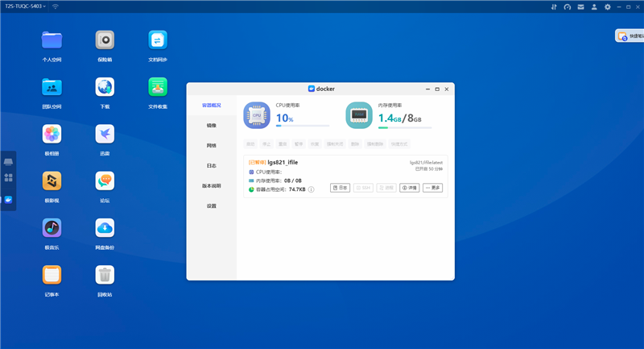Launch the 极影视 video app icon

(x=52, y=181)
